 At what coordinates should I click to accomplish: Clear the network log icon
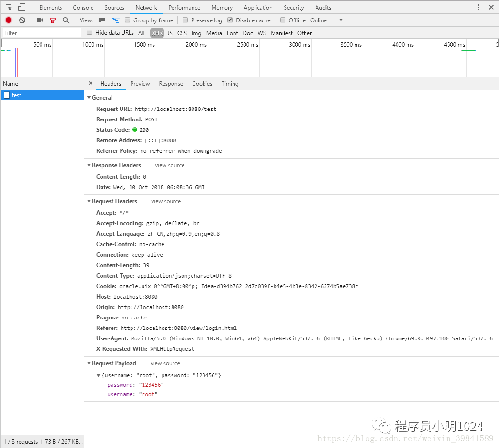click(22, 20)
